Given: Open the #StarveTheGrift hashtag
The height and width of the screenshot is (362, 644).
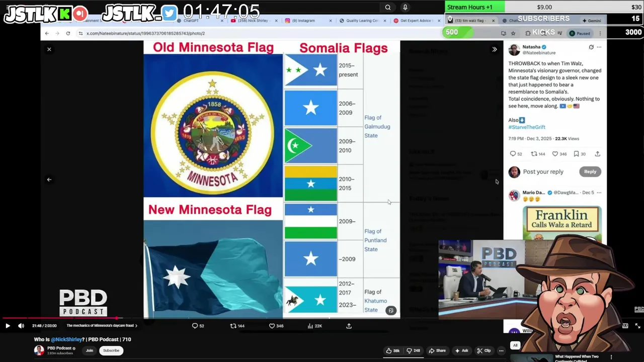Looking at the screenshot, I should 527,127.
